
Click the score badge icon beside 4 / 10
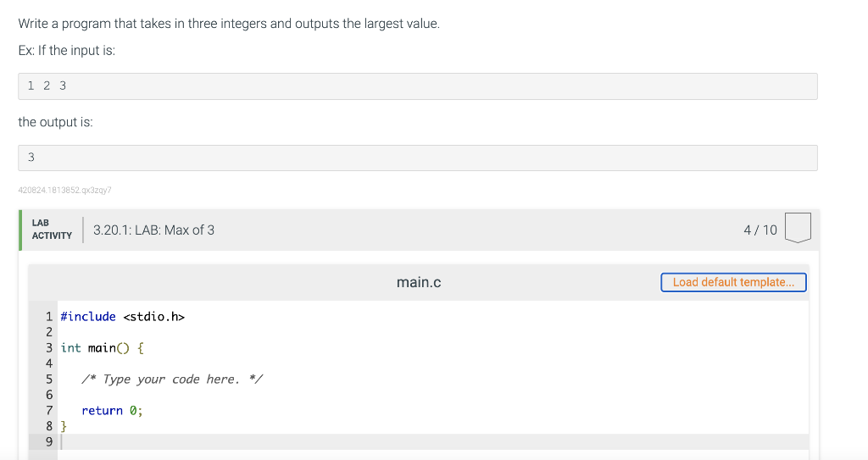pos(798,228)
